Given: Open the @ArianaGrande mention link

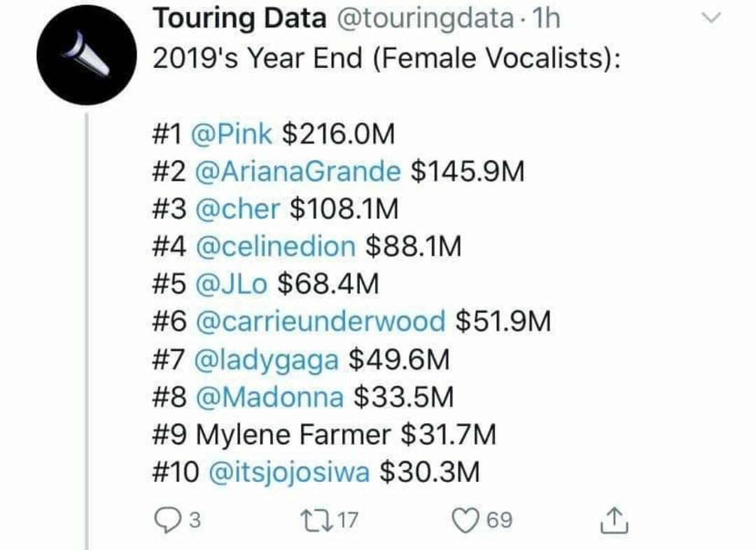Looking at the screenshot, I should (x=296, y=171).
